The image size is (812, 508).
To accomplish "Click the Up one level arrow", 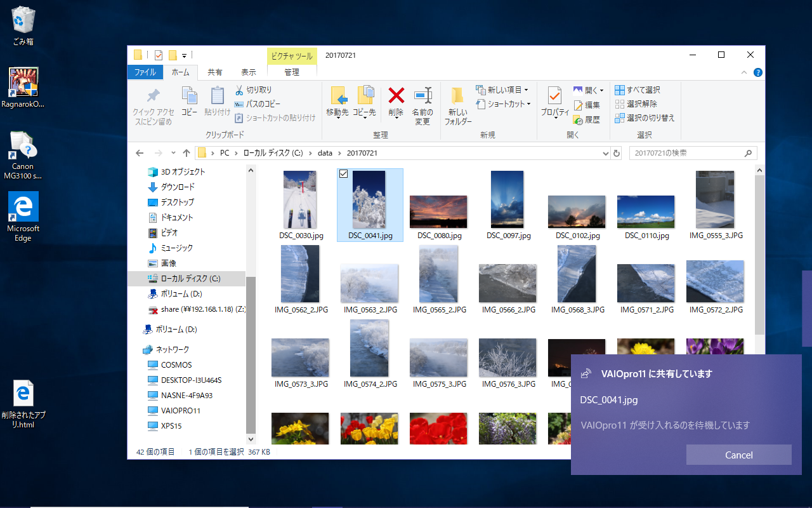I will 186,153.
